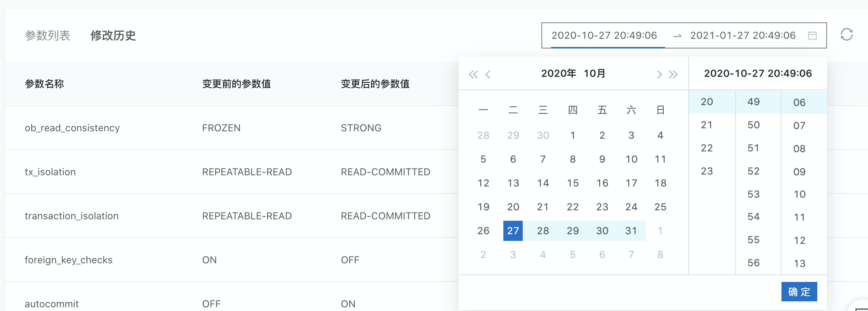This screenshot has width=868, height=311.
Task: Select October 1 in the calendar
Action: (x=573, y=135)
